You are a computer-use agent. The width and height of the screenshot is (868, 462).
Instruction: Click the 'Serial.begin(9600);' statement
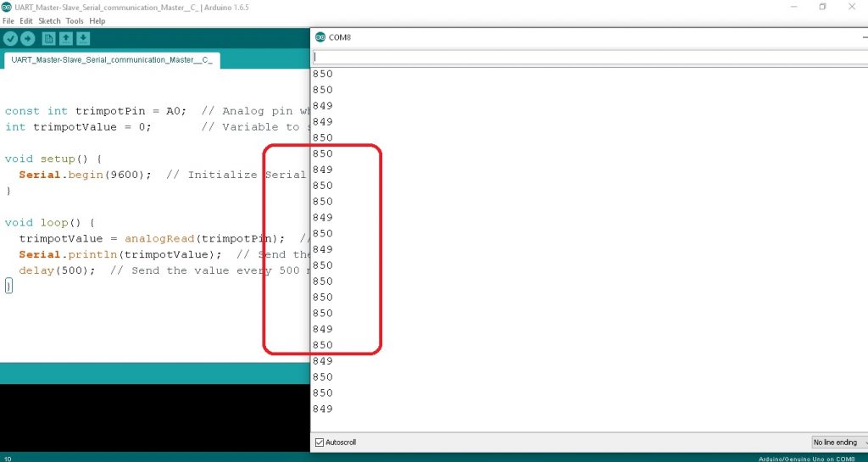point(86,175)
